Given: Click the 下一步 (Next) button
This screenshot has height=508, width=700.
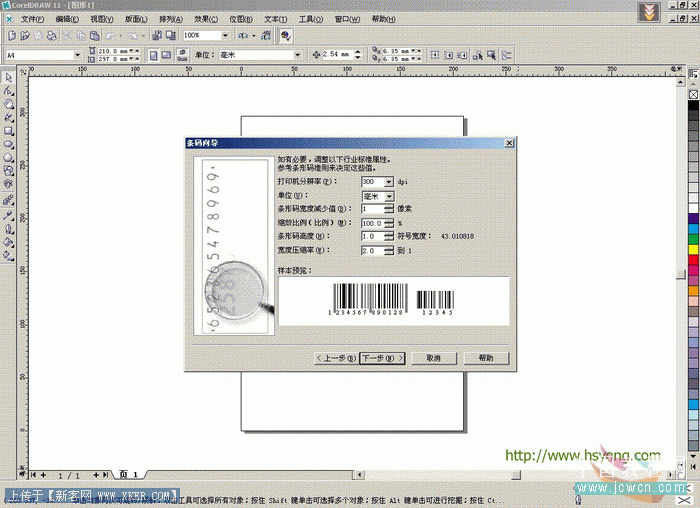Looking at the screenshot, I should (x=382, y=358).
